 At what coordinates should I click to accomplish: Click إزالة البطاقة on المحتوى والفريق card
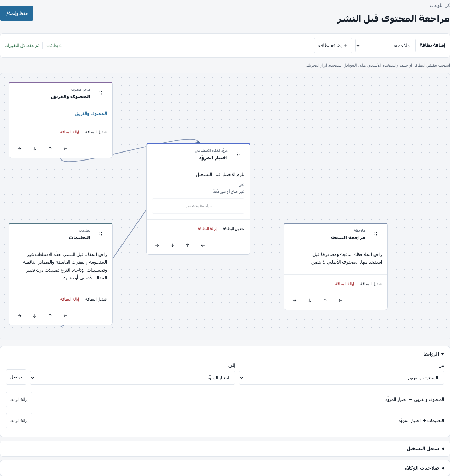[x=70, y=132]
